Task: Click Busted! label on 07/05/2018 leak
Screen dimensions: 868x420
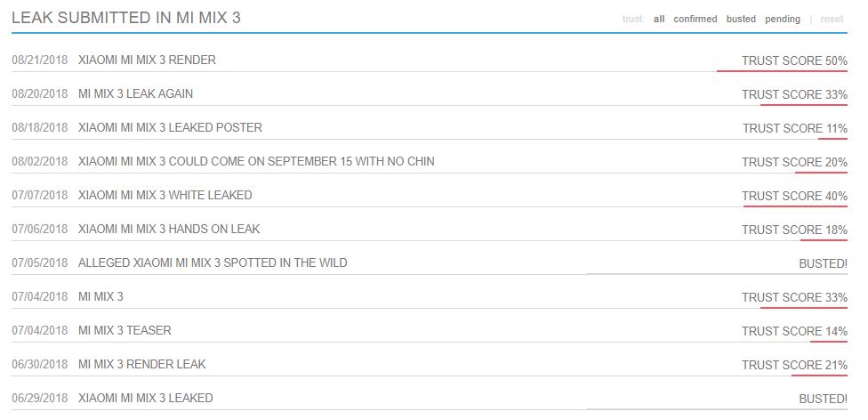Action: (823, 264)
